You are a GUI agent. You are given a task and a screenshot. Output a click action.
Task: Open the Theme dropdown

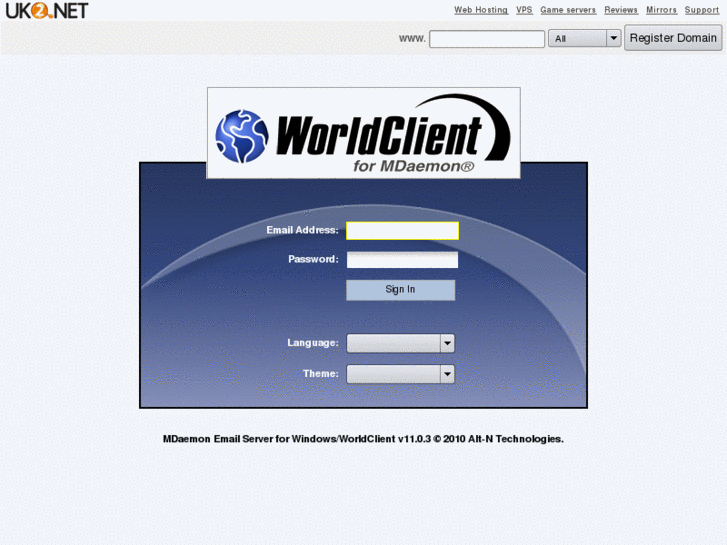(x=401, y=374)
